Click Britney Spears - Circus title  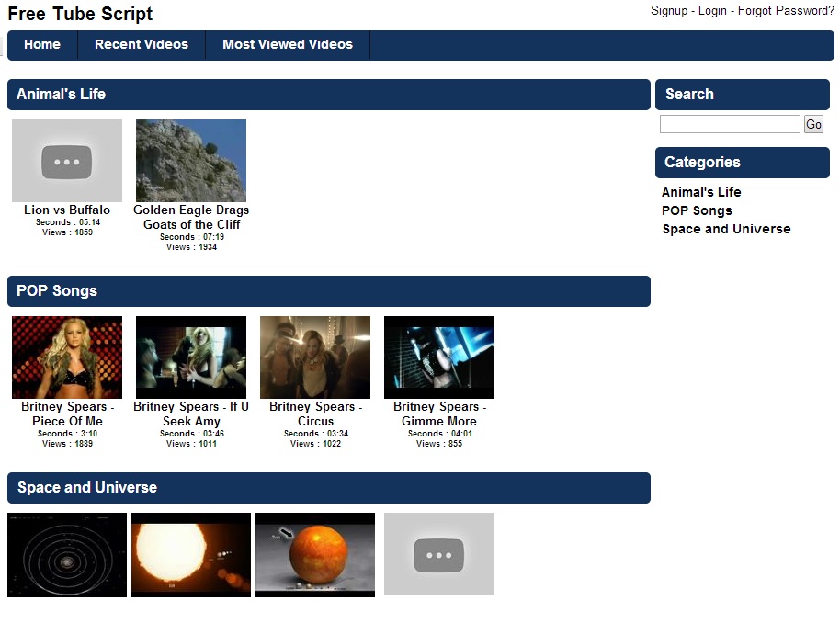(315, 413)
